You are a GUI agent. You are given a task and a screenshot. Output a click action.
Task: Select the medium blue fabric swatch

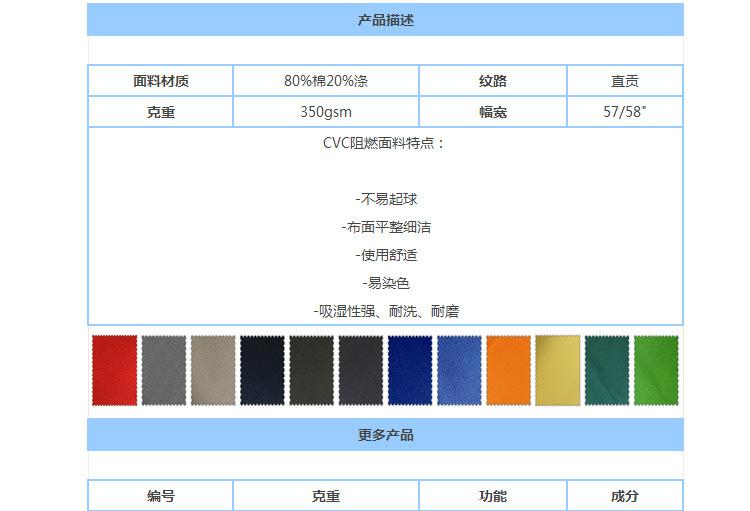pos(460,370)
